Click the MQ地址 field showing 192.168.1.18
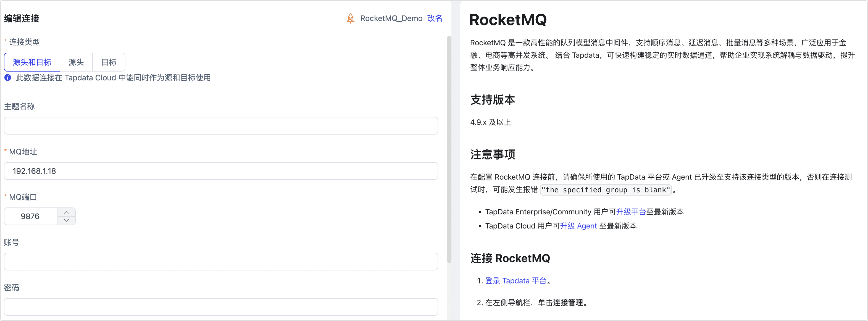The width and height of the screenshot is (868, 321). tap(221, 171)
